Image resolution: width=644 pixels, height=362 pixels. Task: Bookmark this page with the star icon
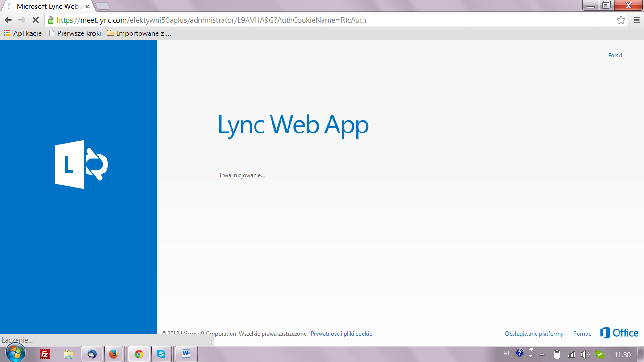621,20
